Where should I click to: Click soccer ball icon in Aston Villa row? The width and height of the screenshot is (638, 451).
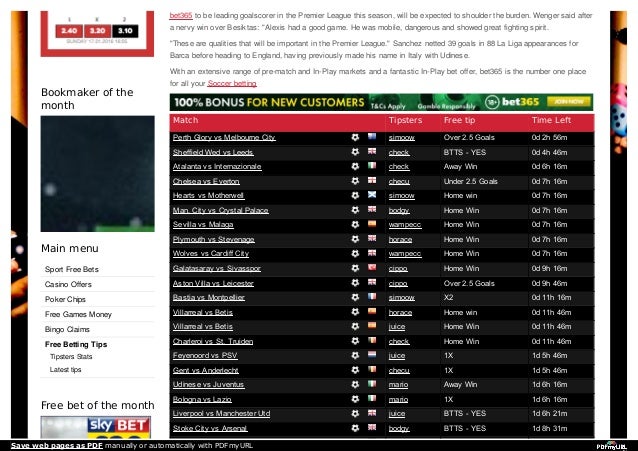pos(355,283)
